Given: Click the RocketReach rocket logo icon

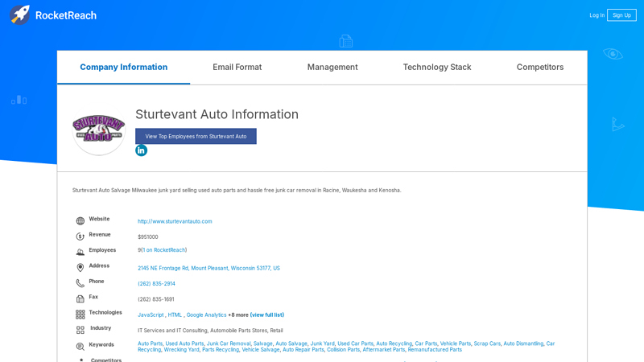Looking at the screenshot, I should [x=19, y=14].
